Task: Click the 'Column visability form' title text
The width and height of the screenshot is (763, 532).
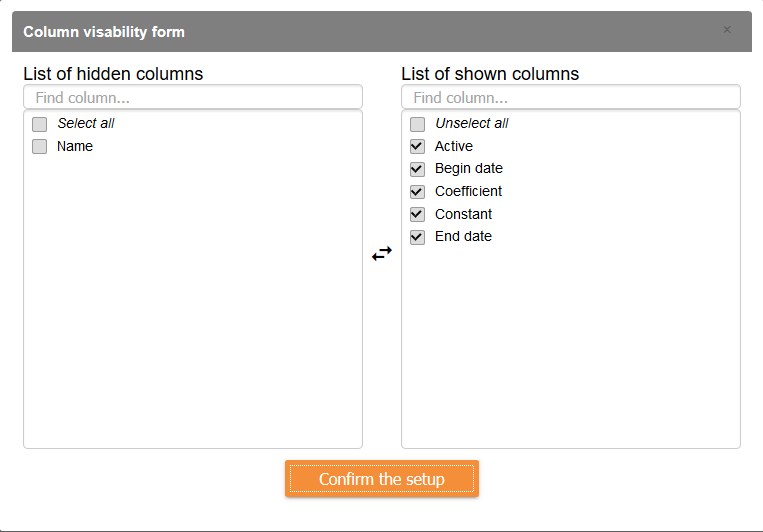Action: (104, 32)
